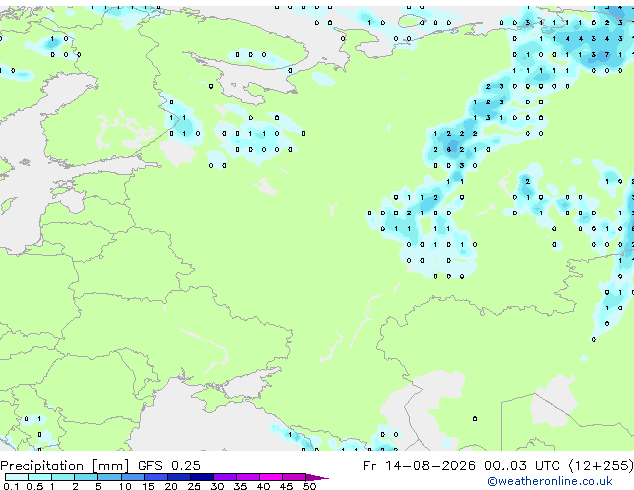Screen dimensions: 634x490
Task: Click the 'GFS 0.25' model label
Action: click(x=169, y=466)
